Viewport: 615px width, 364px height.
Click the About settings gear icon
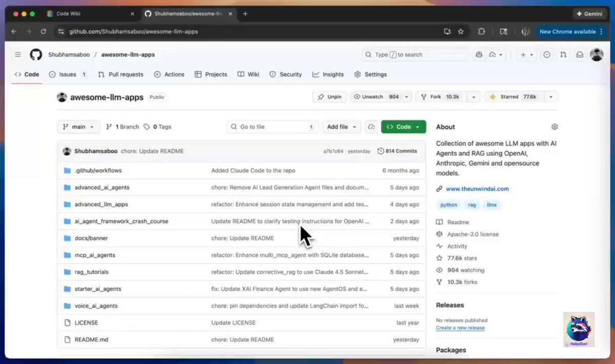(x=554, y=126)
